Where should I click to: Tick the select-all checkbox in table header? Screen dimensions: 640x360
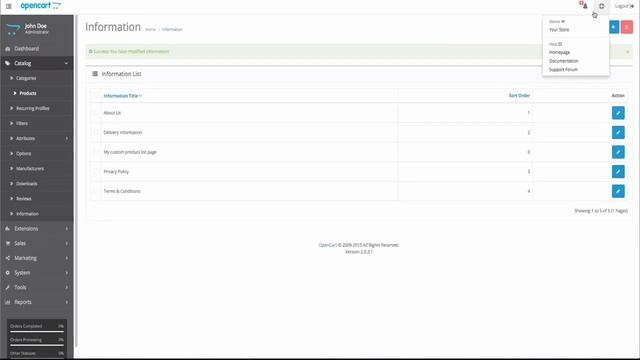click(96, 96)
